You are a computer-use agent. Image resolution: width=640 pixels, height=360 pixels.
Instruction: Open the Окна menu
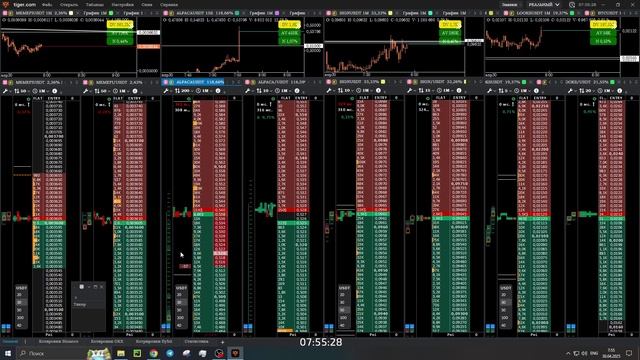coord(147,4)
